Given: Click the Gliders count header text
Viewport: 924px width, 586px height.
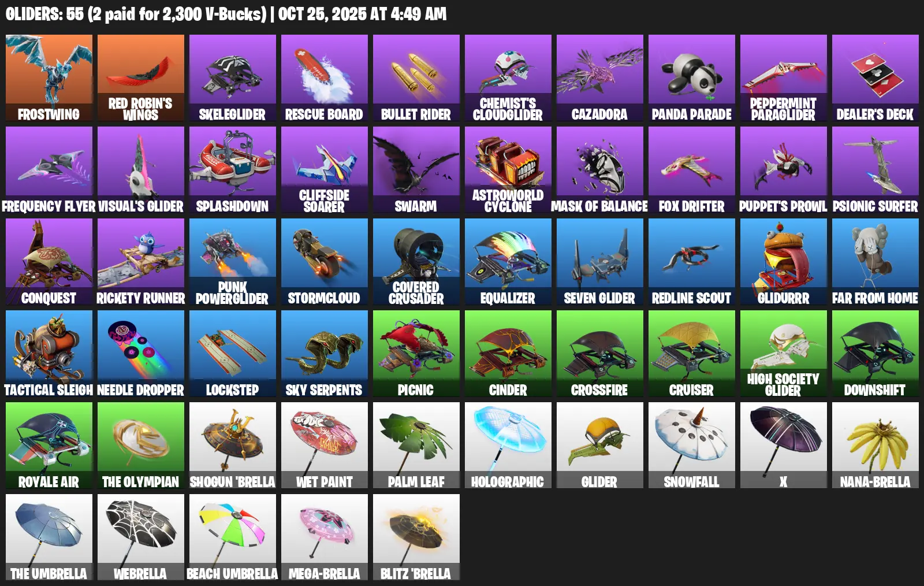Looking at the screenshot, I should (226, 14).
